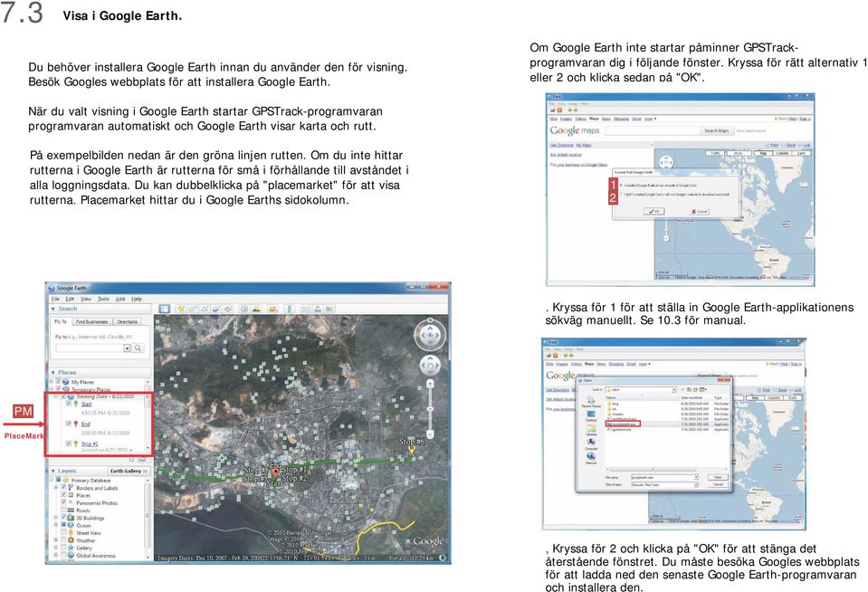Viewport: 868px width, 592px height.
Task: Switch to the Find Businesses tab
Action: pyautogui.click(x=91, y=321)
